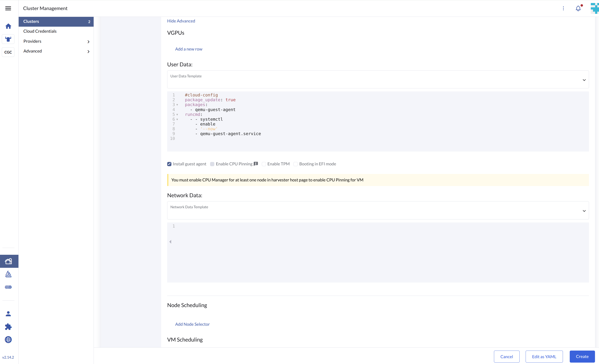Collapse the fold arrow on line 6
This screenshot has height=364, width=599.
click(177, 119)
